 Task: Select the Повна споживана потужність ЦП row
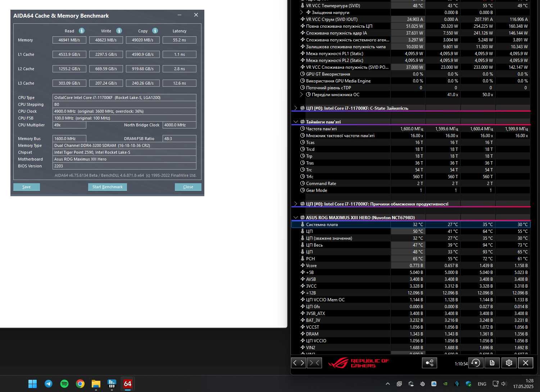pos(410,26)
